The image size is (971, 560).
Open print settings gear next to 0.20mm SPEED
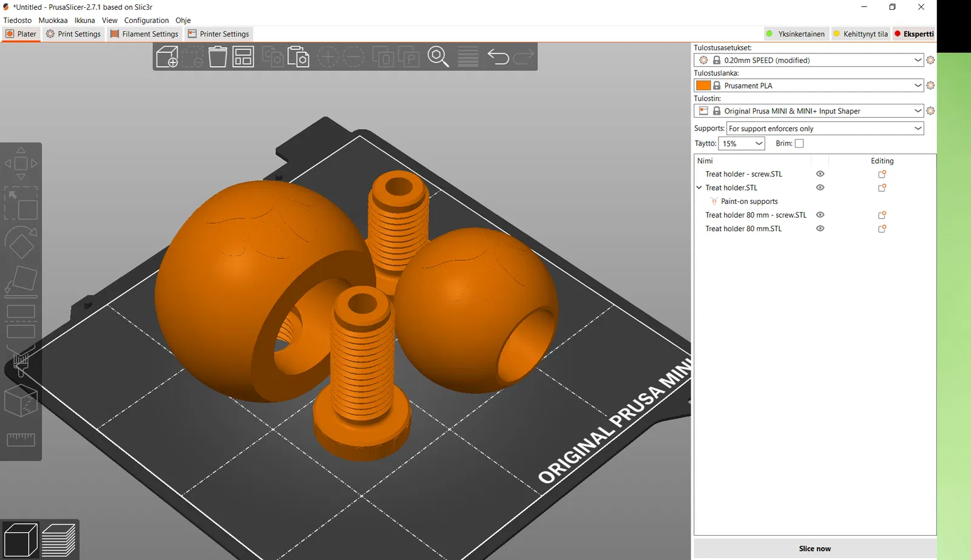coord(930,60)
